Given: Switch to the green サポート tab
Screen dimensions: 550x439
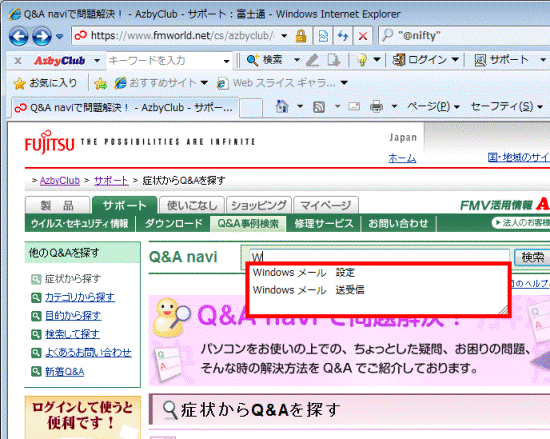Looking at the screenshot, I should coord(124,205).
